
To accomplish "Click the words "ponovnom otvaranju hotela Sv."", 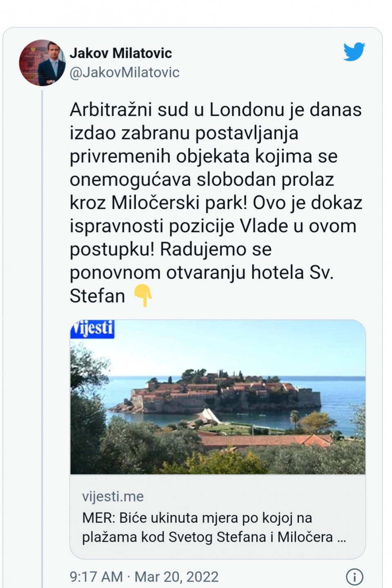I will click(x=202, y=273).
